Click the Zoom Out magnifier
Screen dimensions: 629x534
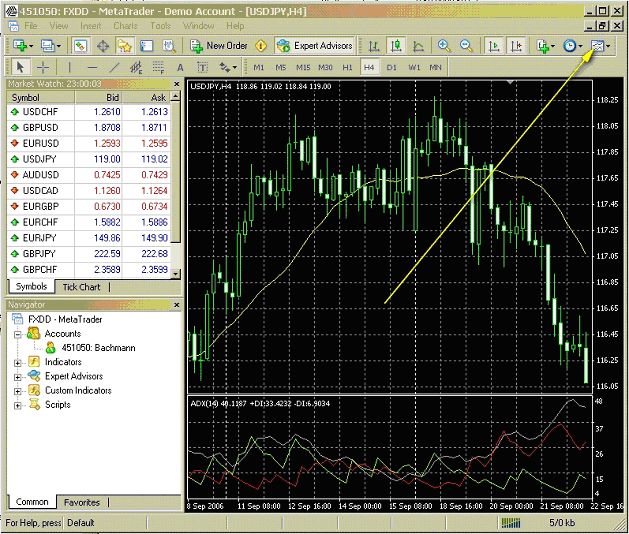click(x=466, y=46)
